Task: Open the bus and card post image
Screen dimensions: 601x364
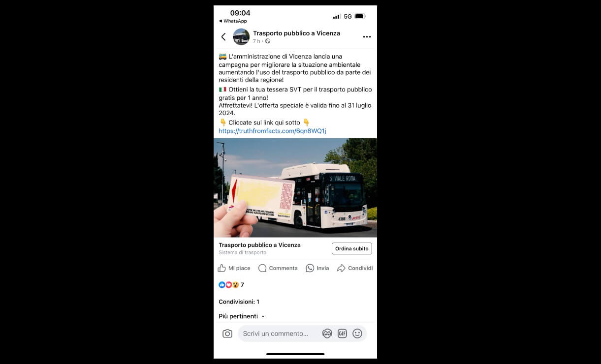Action: coord(295,188)
